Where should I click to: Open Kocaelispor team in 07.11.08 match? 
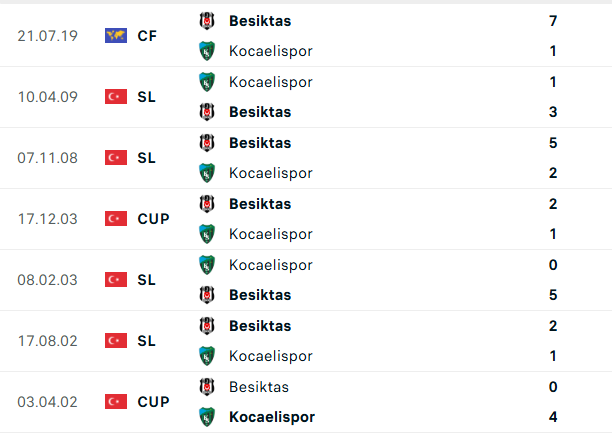[x=270, y=173]
